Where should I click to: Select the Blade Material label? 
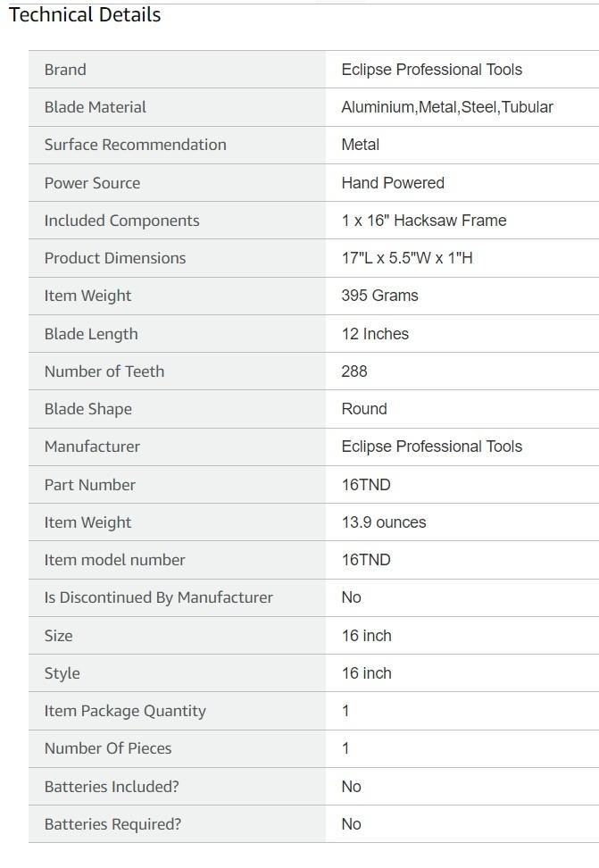coord(96,107)
